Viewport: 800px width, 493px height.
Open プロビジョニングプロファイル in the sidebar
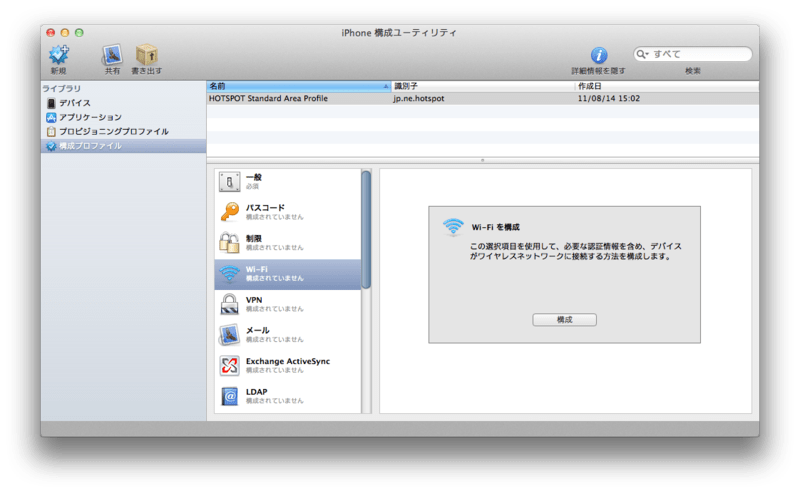click(113, 131)
